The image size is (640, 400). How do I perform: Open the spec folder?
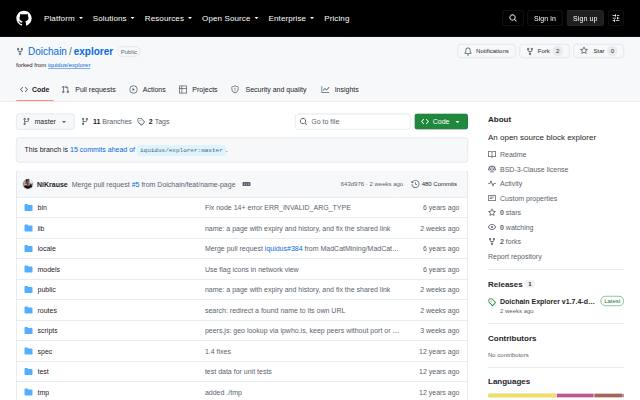coord(44,351)
